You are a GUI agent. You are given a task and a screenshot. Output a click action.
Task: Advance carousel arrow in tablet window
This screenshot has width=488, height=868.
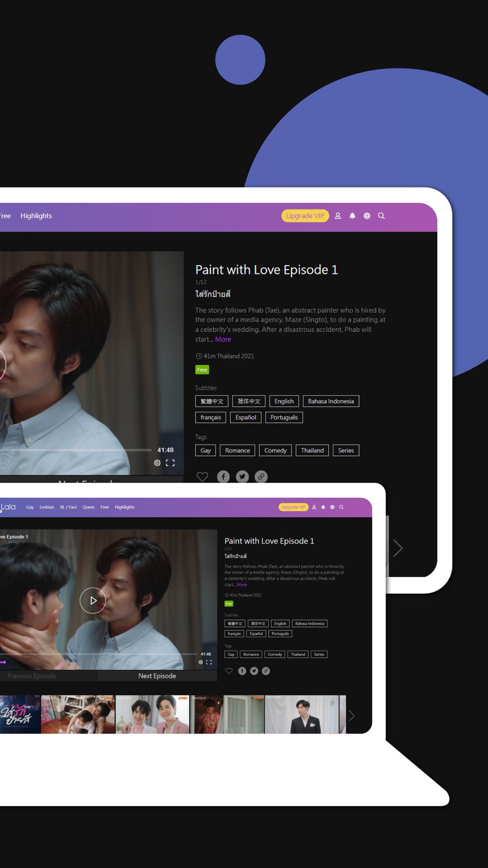click(x=398, y=548)
